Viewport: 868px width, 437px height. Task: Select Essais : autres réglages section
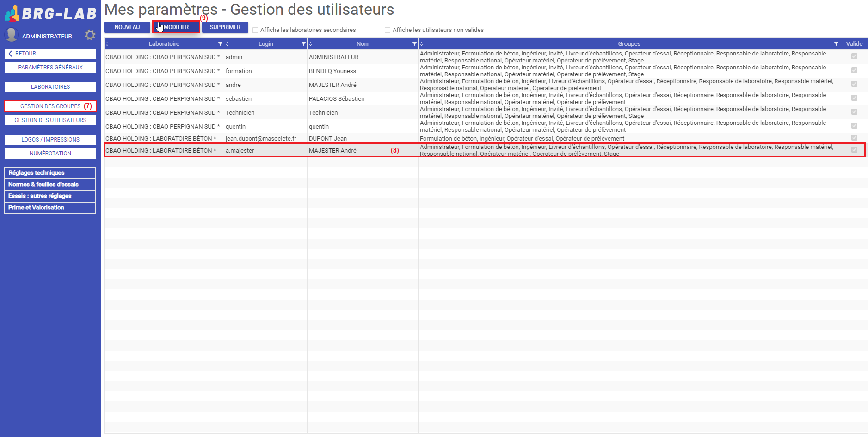click(x=50, y=196)
